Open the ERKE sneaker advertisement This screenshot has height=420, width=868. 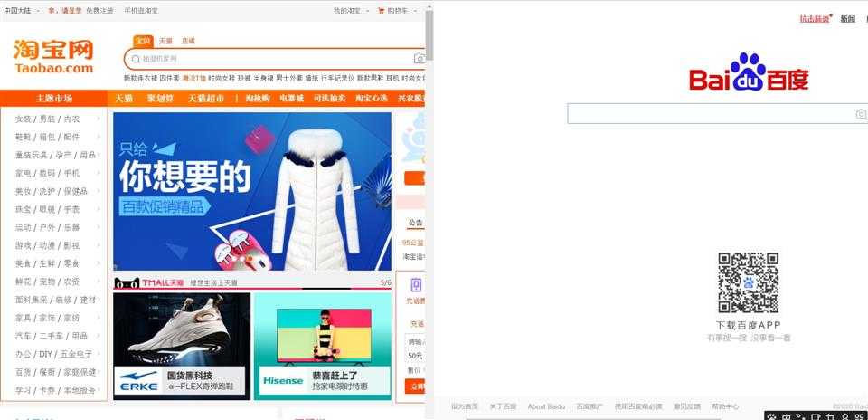[182, 346]
